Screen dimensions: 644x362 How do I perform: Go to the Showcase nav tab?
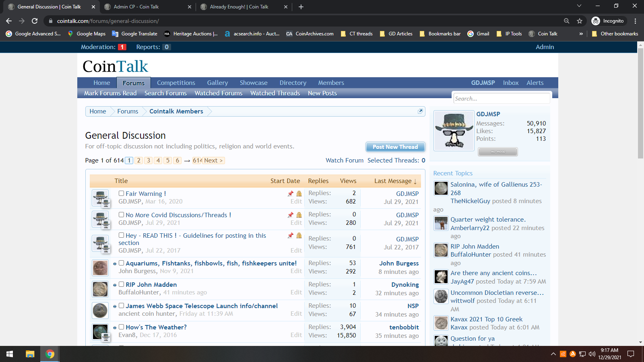pos(254,83)
